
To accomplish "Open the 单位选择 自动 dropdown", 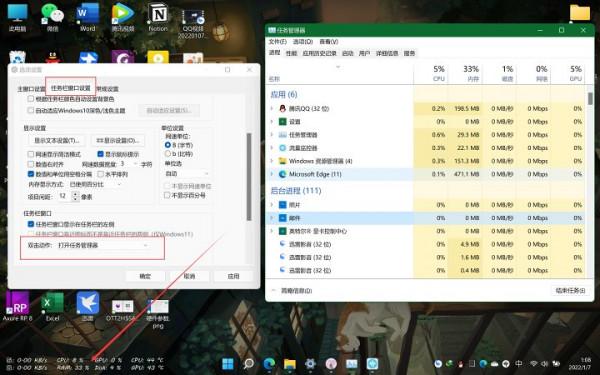I will click(x=187, y=174).
